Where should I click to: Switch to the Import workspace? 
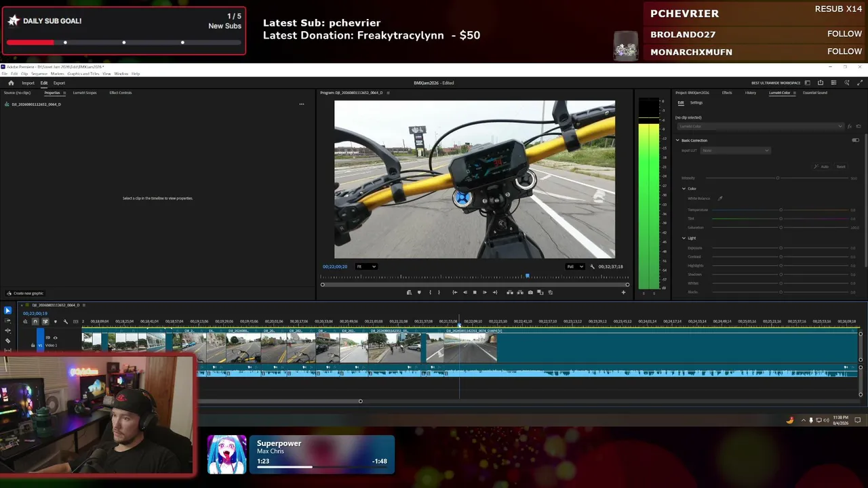click(x=28, y=83)
